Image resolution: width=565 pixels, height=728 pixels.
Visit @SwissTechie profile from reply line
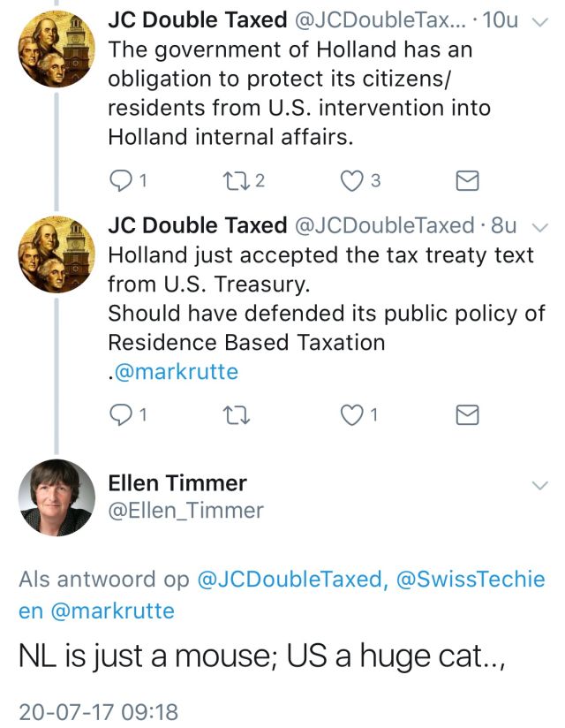pyautogui.click(x=470, y=580)
